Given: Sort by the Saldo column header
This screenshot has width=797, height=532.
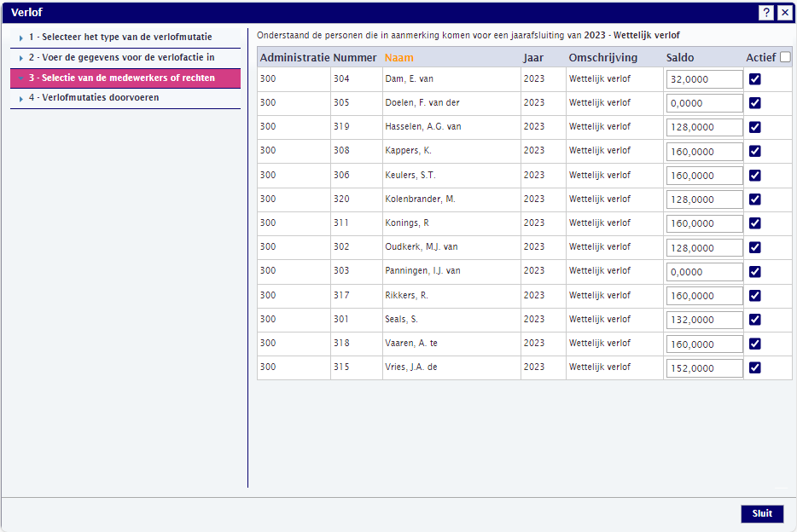Looking at the screenshot, I should click(x=680, y=57).
